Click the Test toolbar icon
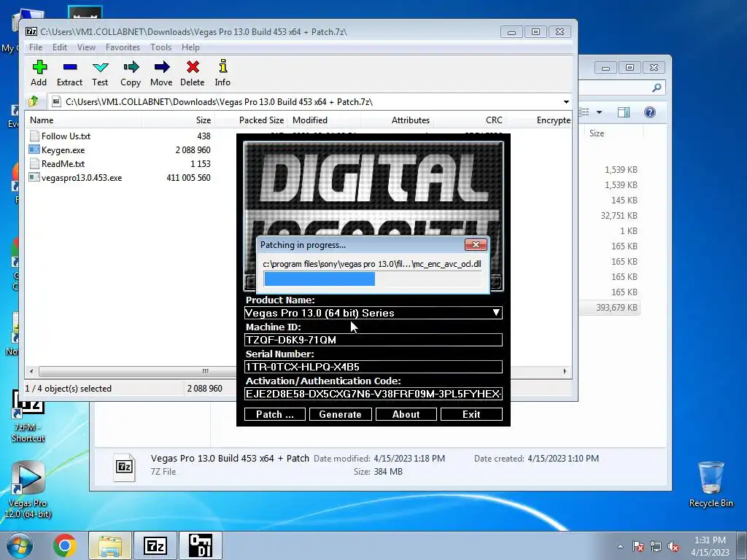 pos(100,73)
